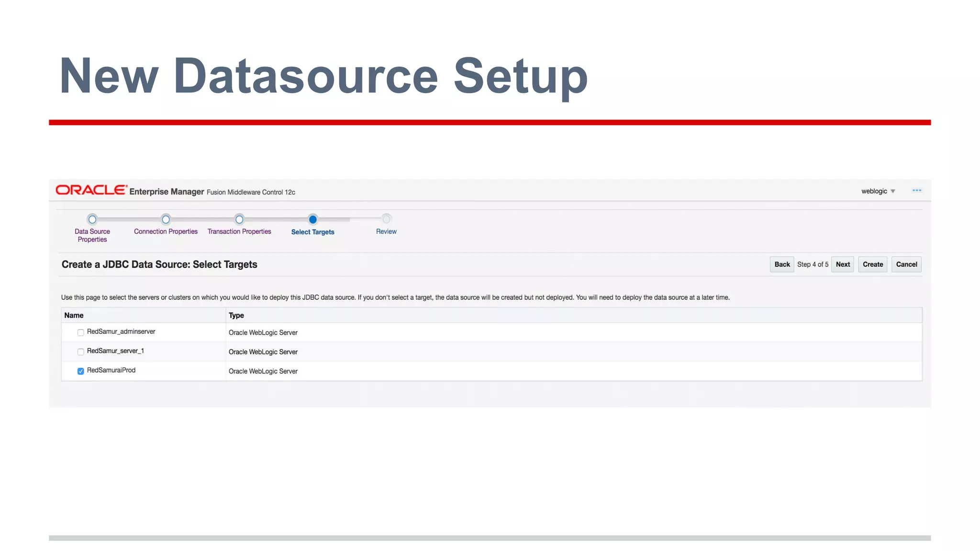The image size is (980, 551).
Task: Go to Connection Properties step label
Action: point(166,231)
